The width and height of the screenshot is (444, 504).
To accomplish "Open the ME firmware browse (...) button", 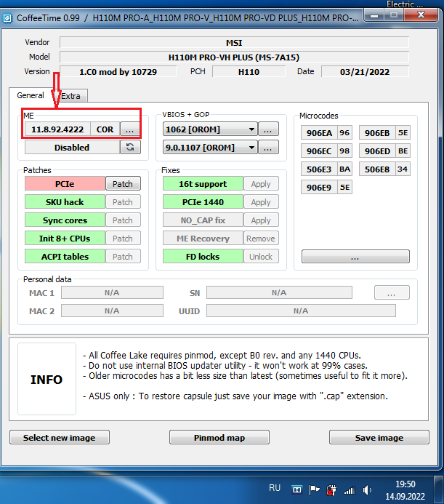I will coord(130,129).
